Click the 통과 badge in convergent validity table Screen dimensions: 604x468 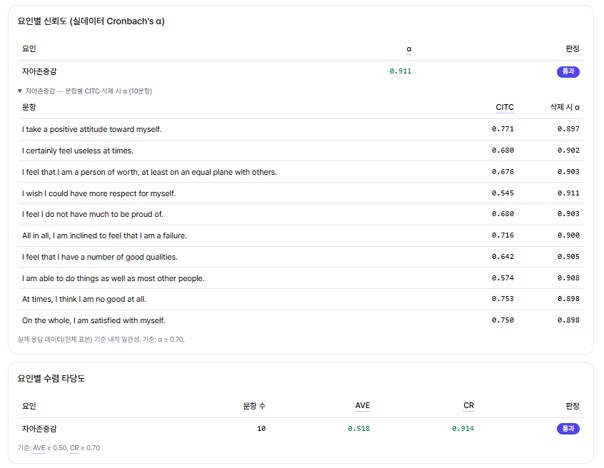click(568, 429)
